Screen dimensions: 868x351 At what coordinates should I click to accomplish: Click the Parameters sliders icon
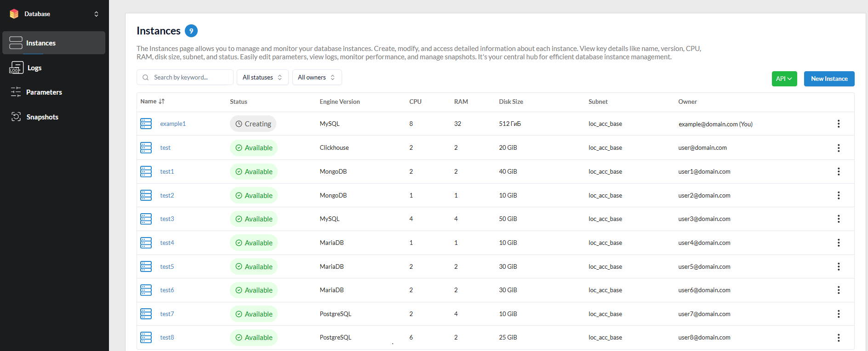click(x=16, y=92)
